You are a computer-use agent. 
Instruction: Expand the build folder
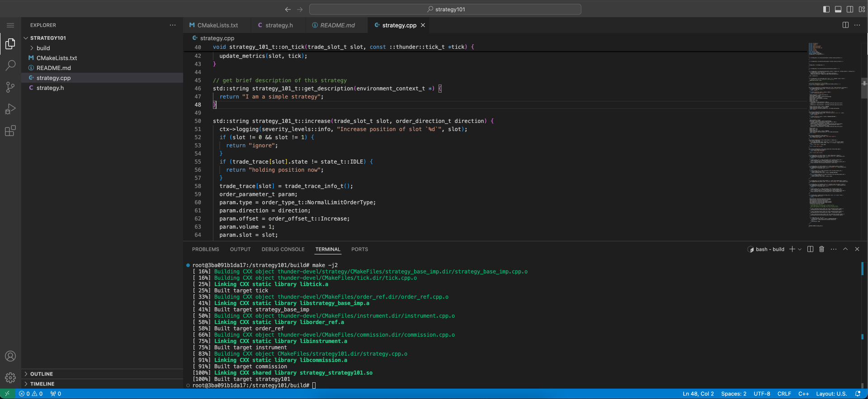click(x=102, y=48)
